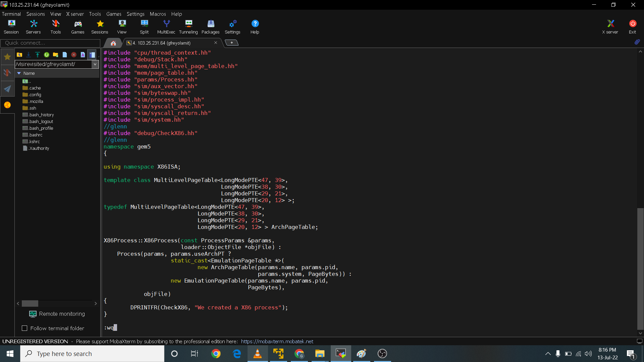This screenshot has width=644, height=362.
Task: Open the mobaxterm.mobatek.net link
Action: click(277, 341)
